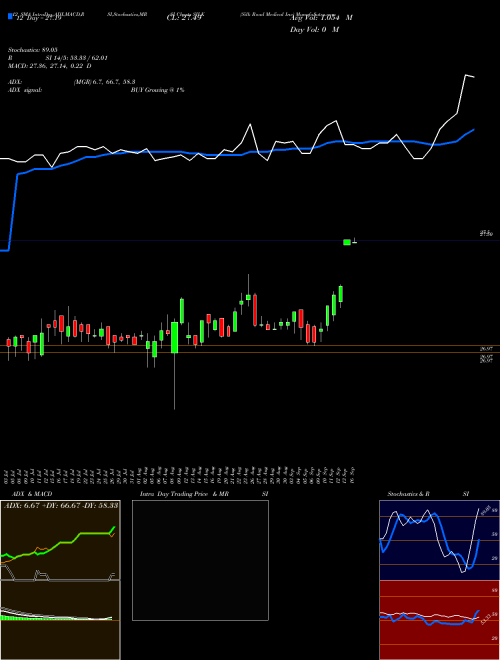This screenshot has height=660, width=500.
Task: Click the 'Stochastics & R' panel title
Action: [x=409, y=494]
